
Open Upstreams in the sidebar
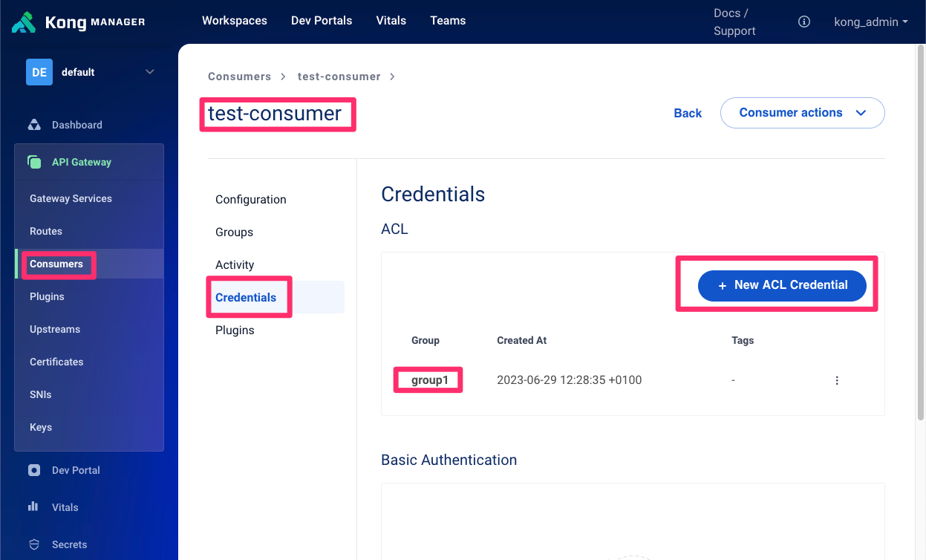[55, 329]
